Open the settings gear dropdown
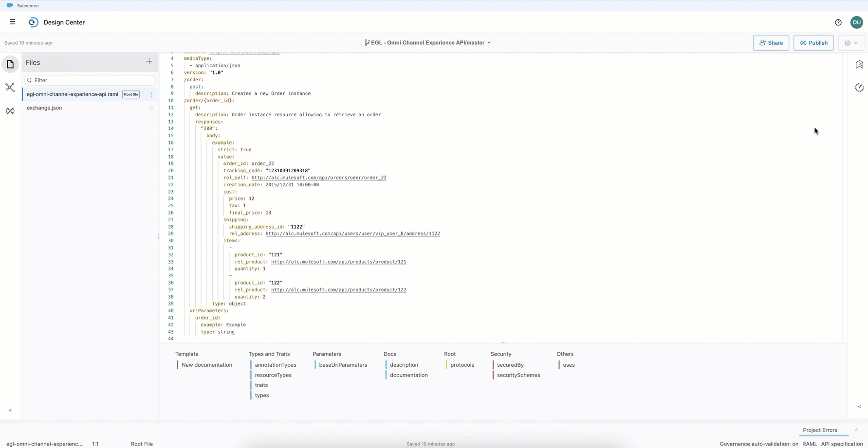 (851, 43)
